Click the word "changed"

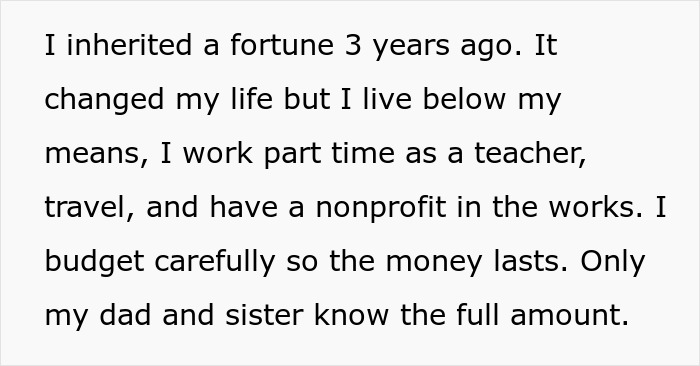click(x=104, y=100)
